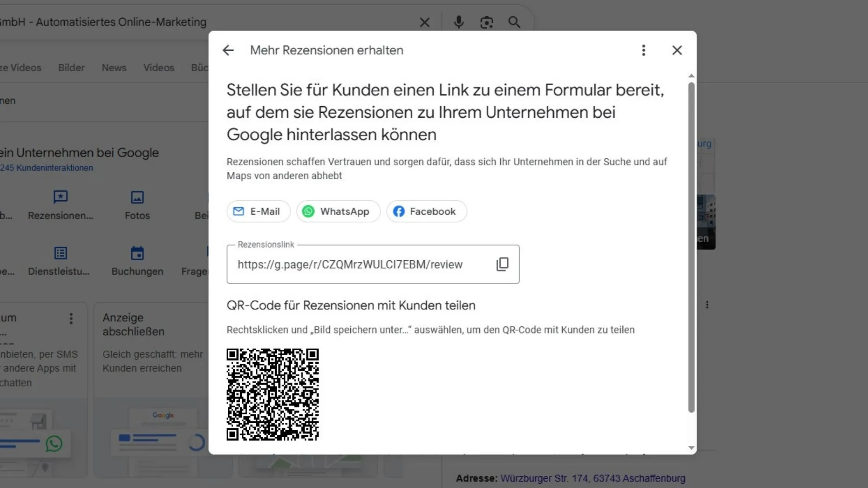Copy the Rezensionslink with the copy icon
The image size is (868, 488).
tap(502, 264)
